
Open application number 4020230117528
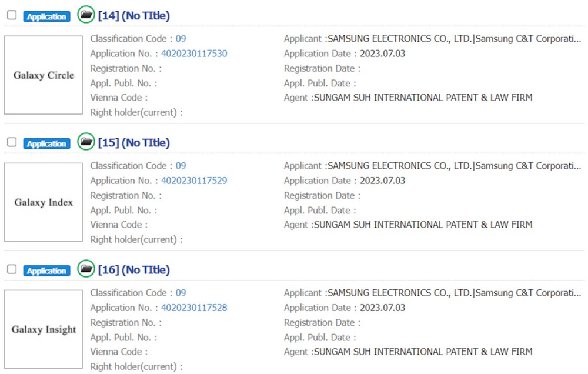[x=194, y=308]
